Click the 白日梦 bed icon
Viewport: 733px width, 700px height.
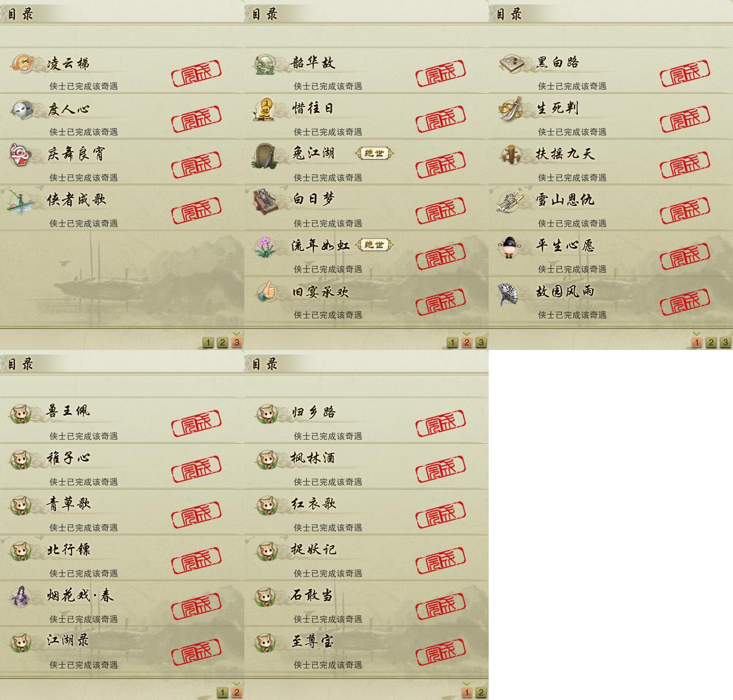[x=265, y=200]
